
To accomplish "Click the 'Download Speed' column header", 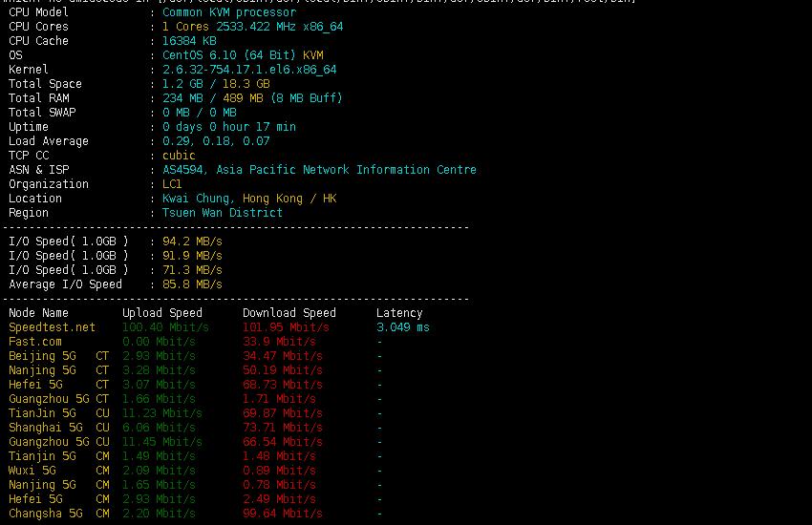I will click(x=289, y=313).
